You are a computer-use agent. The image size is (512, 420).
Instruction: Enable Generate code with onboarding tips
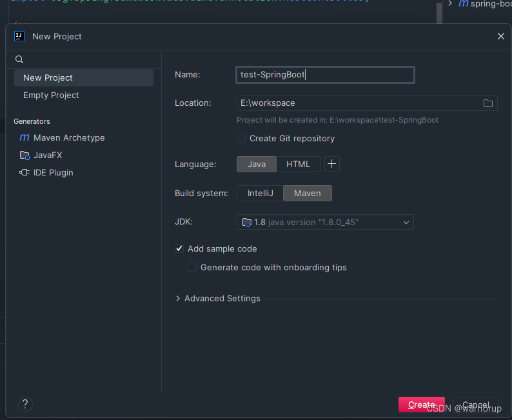[x=192, y=267]
